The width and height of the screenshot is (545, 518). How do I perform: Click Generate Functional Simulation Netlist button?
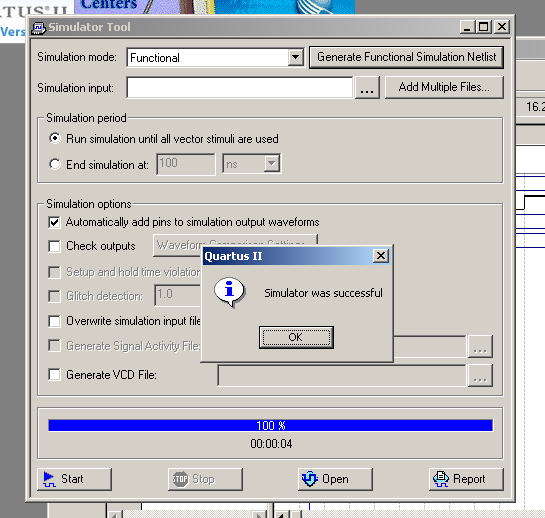tap(406, 57)
